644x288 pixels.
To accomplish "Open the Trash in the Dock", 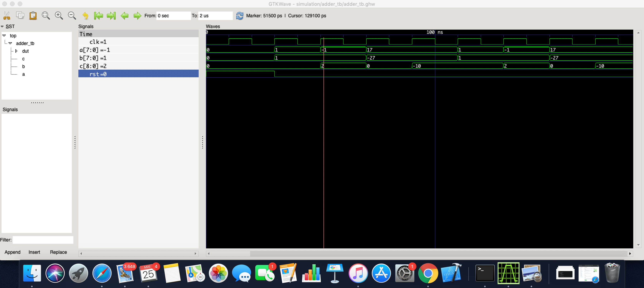I will click(x=612, y=273).
